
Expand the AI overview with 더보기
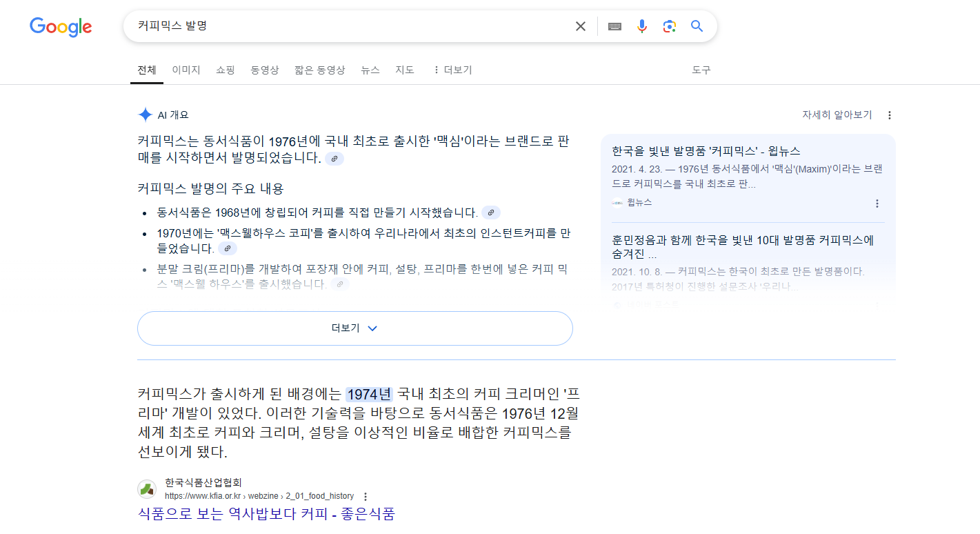point(354,328)
